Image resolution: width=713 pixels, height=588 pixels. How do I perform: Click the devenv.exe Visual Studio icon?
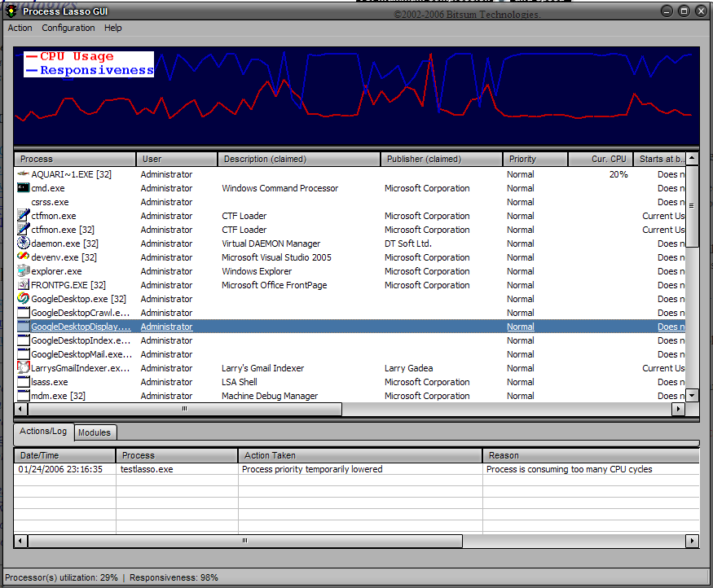[24, 257]
